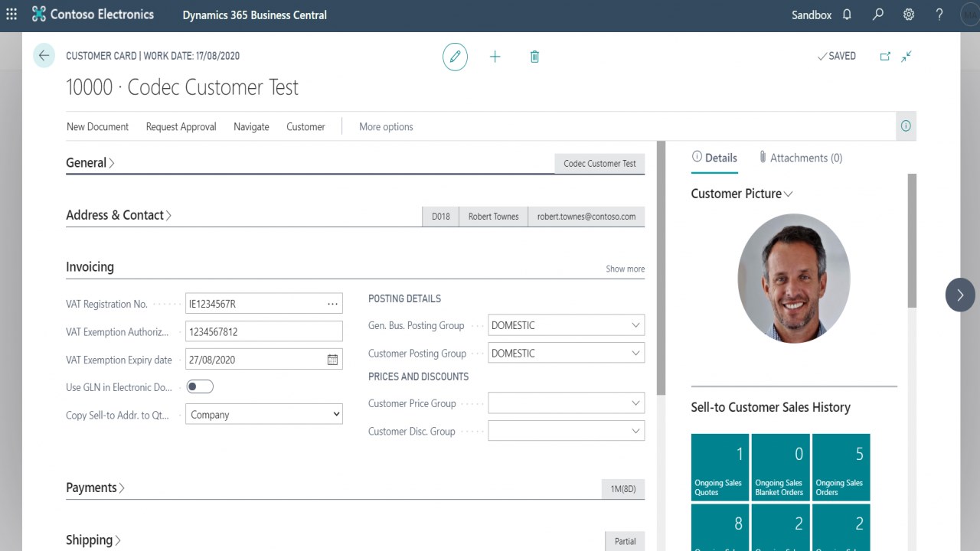Open the Ongoing Sales Orders tile
Image resolution: width=980 pixels, height=551 pixels.
(x=841, y=468)
